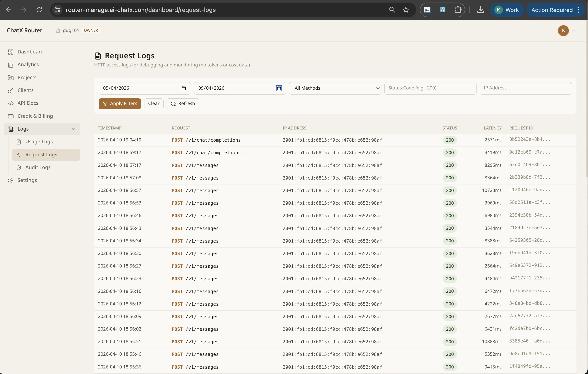
Task: Open the browser downloads icon
Action: (x=480, y=10)
